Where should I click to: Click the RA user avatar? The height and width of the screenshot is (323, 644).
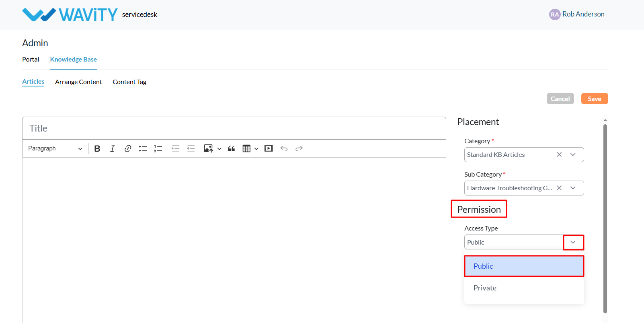(x=555, y=14)
